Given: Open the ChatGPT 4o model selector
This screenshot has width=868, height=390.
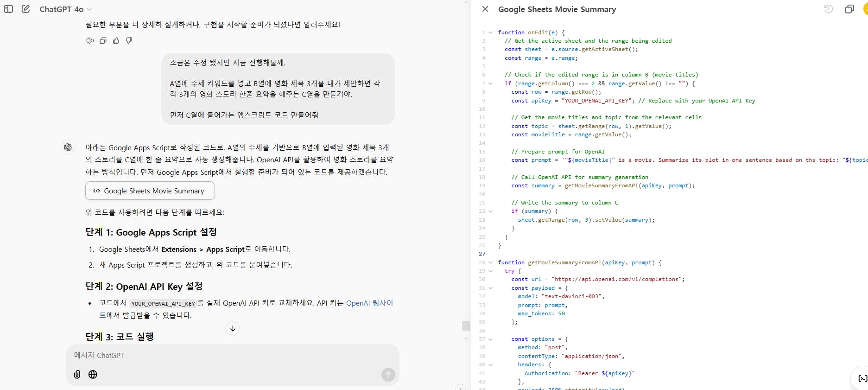Looking at the screenshot, I should [65, 9].
